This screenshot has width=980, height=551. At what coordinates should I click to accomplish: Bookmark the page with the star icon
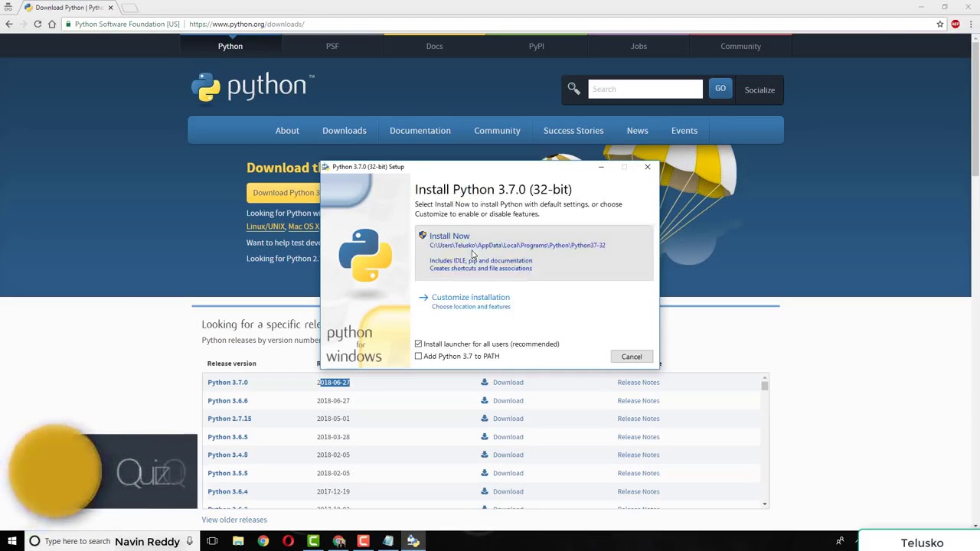point(940,24)
